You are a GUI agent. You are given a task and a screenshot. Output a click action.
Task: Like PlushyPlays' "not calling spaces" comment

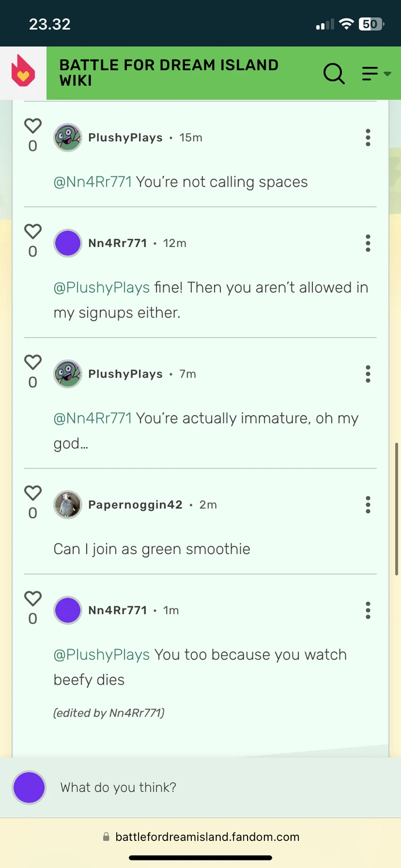coord(33,126)
